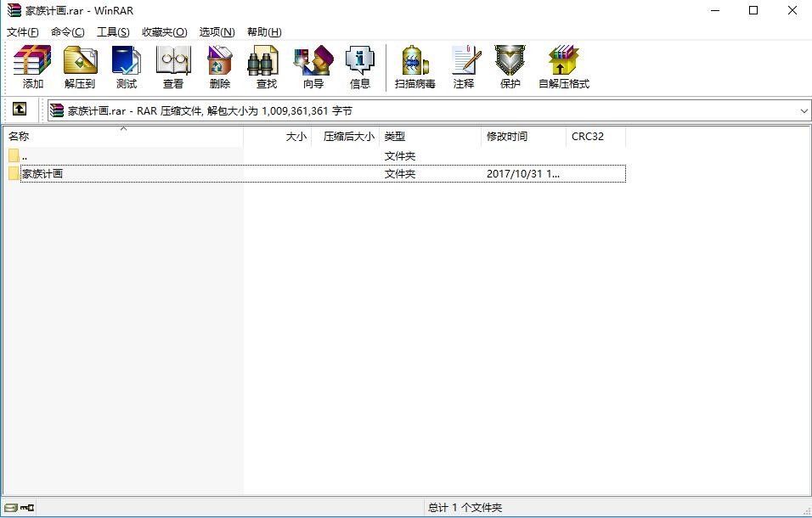Image resolution: width=812 pixels, height=518 pixels.
Task: Select the 家族计画 folder name
Action: coord(42,174)
